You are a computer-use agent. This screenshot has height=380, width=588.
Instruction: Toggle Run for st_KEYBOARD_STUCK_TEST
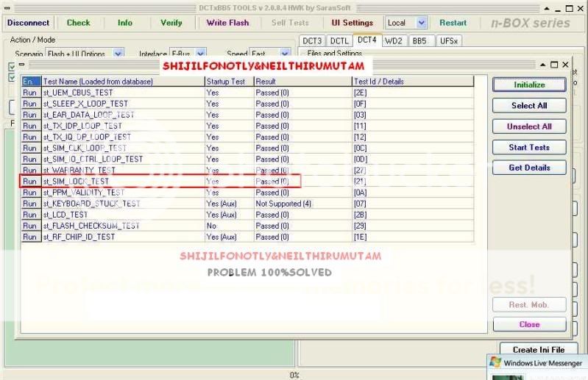click(x=30, y=204)
